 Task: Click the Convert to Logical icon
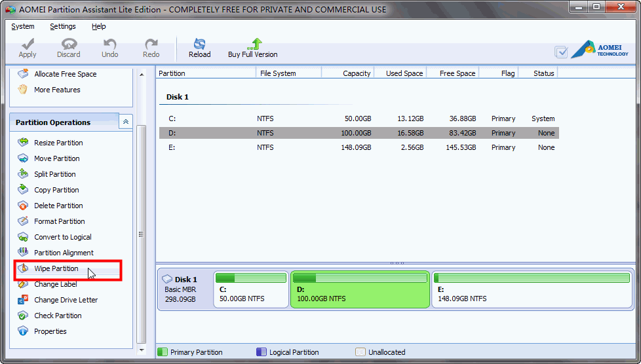23,237
